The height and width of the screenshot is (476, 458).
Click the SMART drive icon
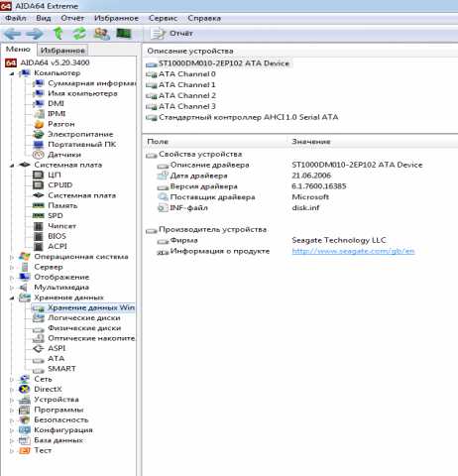[39, 370]
